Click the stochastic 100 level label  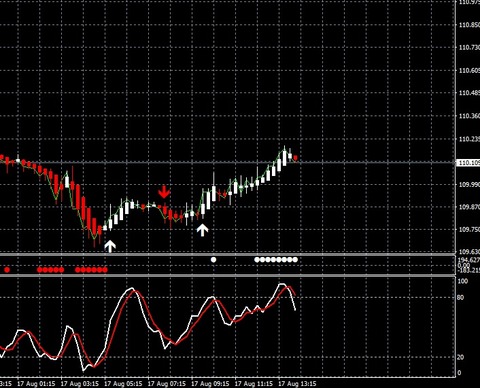point(463,281)
